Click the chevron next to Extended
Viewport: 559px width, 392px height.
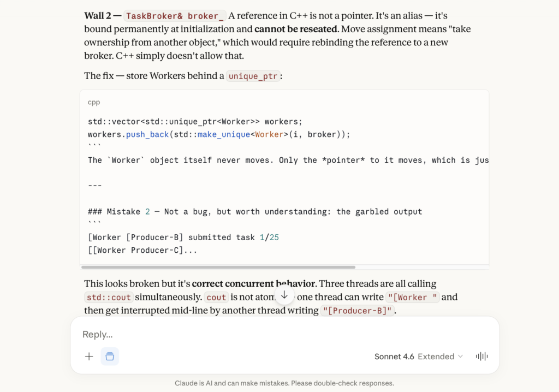click(460, 357)
